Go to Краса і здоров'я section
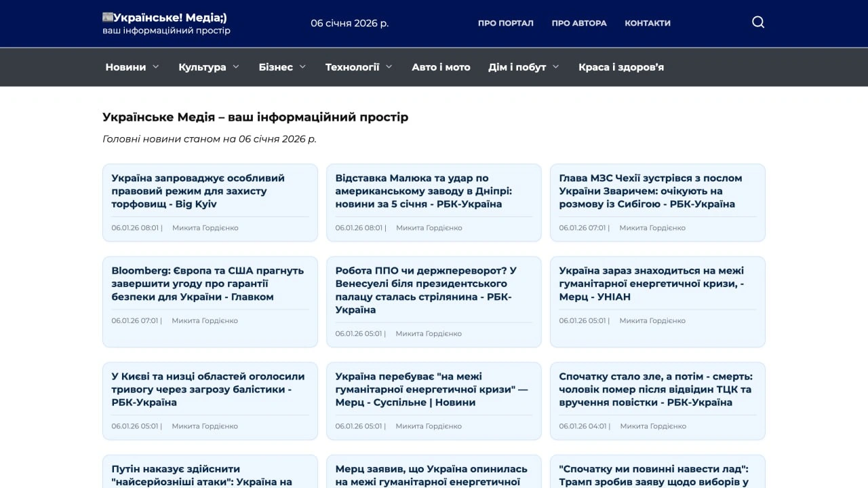Image resolution: width=868 pixels, height=488 pixels. 621,67
